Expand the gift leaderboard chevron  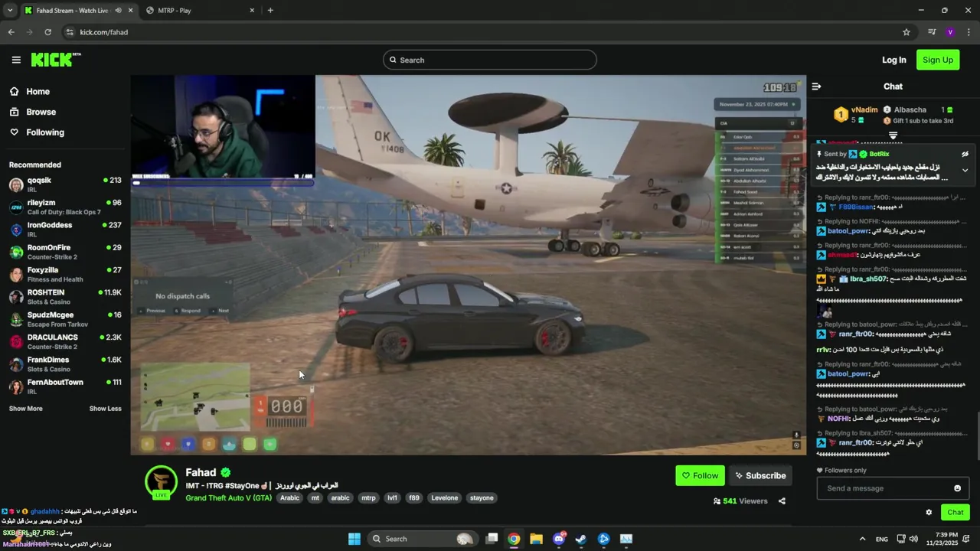(893, 135)
